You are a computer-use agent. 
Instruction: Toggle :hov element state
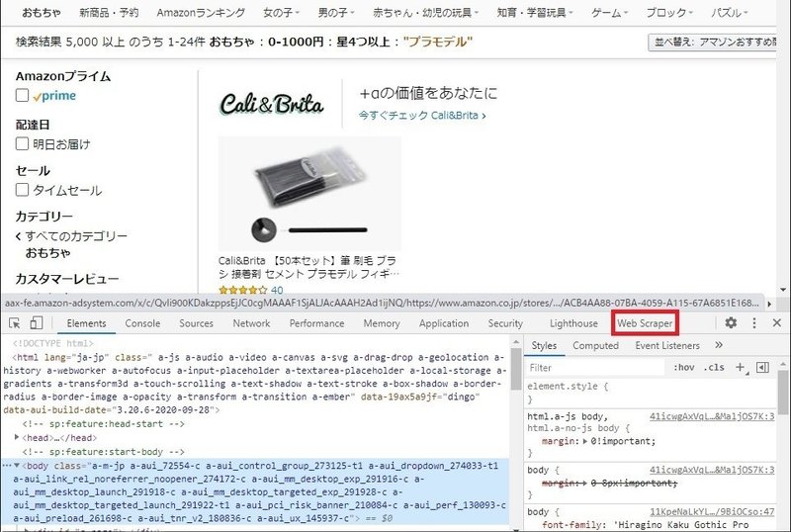tap(684, 368)
